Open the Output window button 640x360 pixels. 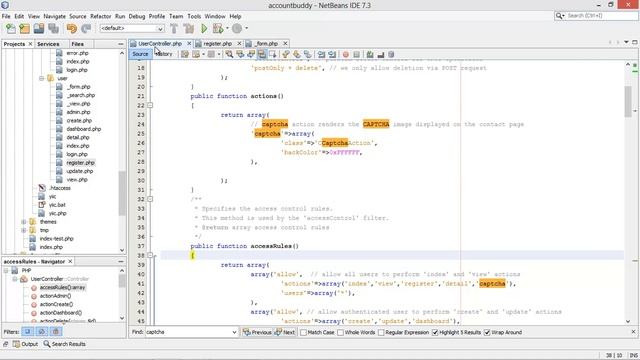coord(25,344)
